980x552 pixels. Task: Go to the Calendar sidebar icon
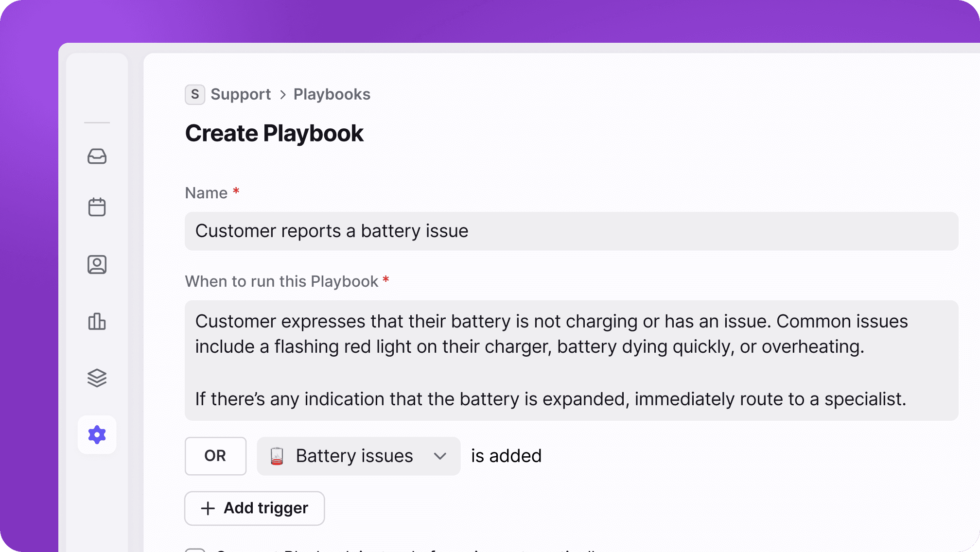[97, 207]
